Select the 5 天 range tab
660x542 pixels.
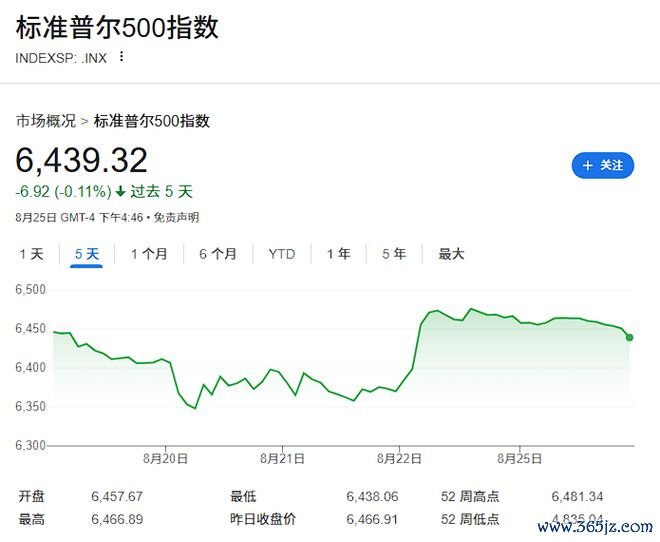click(87, 254)
